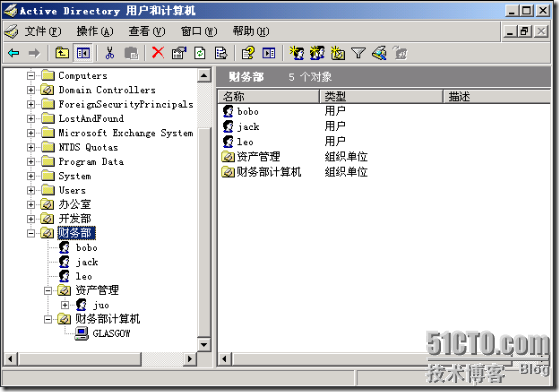Select 财务部计算机 in the list pane
Screen dimensions: 559x392
268,172
